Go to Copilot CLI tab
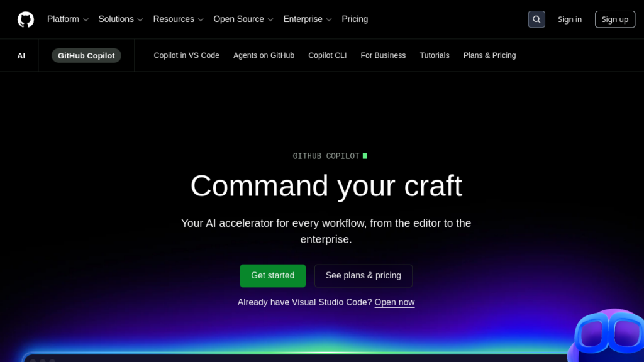The width and height of the screenshot is (644, 362). [x=327, y=55]
